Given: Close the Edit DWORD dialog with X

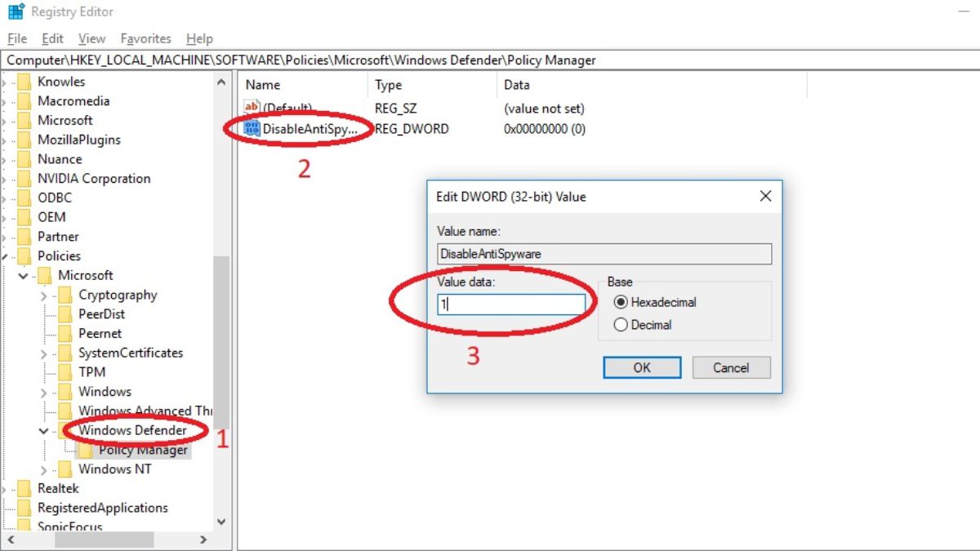Looking at the screenshot, I should pos(765,197).
